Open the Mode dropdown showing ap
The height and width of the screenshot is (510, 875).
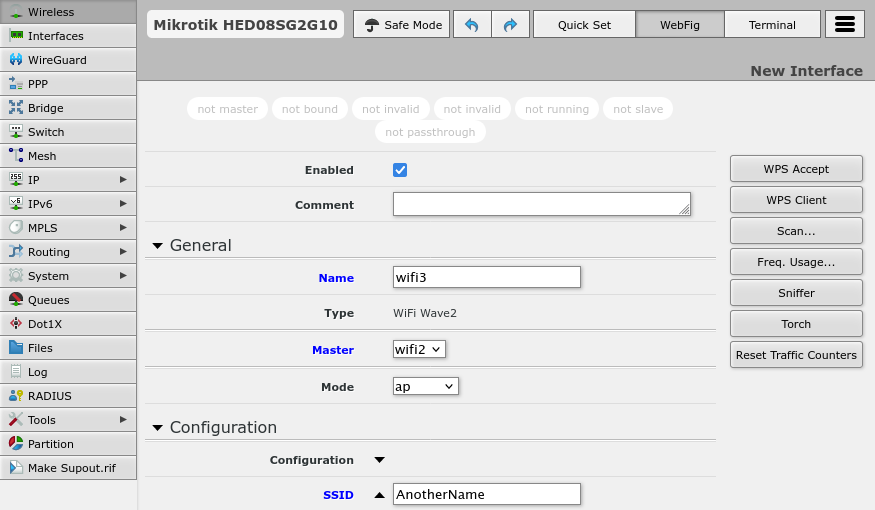(x=426, y=386)
